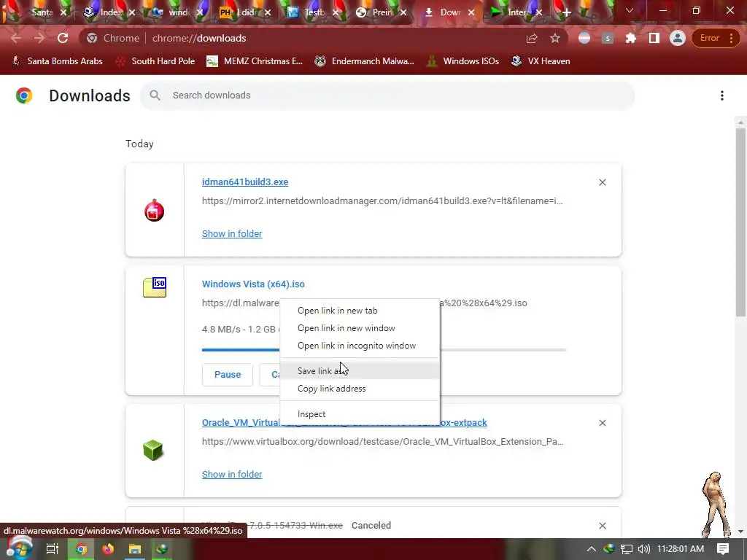The height and width of the screenshot is (560, 747).
Task: Open the Windows ISOs bookmark
Action: click(462, 61)
